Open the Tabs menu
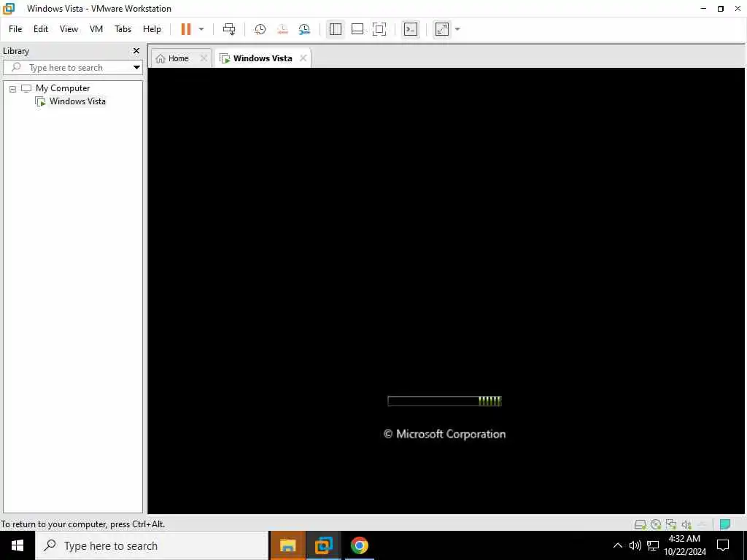This screenshot has height=560, width=747. click(x=123, y=29)
